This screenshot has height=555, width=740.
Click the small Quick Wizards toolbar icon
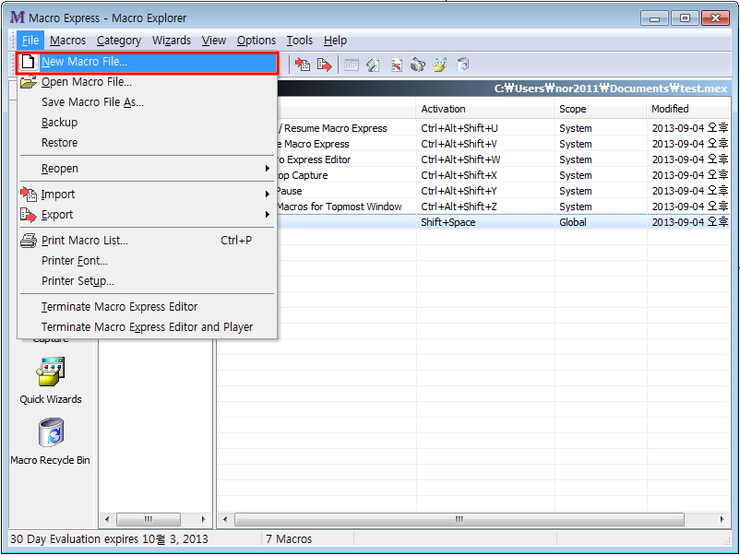coord(440,65)
